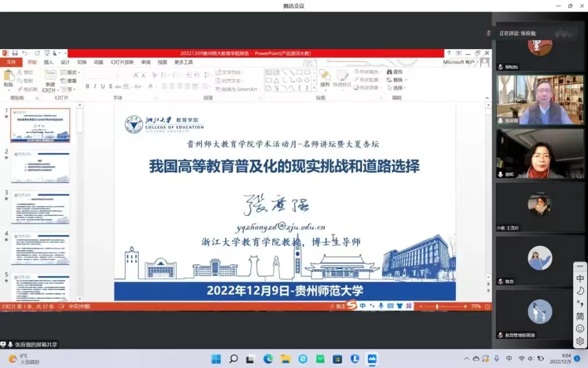Click the Quick Styles (快速样式) icon
The height and width of the screenshot is (368, 588).
point(342,75)
